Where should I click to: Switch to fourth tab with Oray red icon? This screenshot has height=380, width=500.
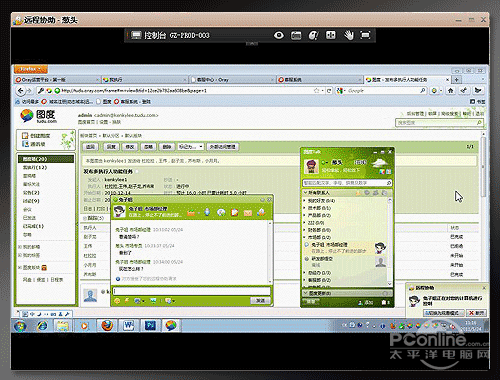pyautogui.click(x=319, y=80)
